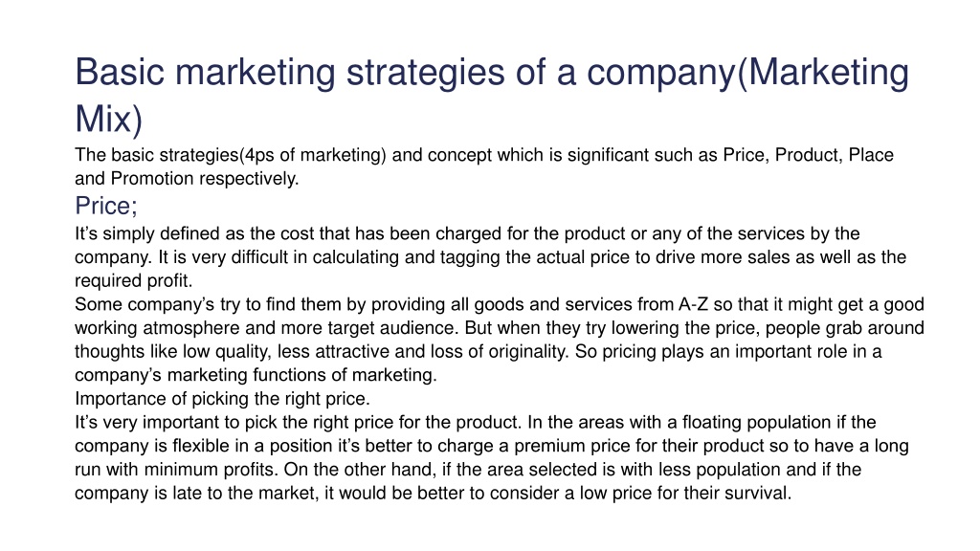980x551 pixels.
Task: Click the last line ending "their survival."
Action: [x=434, y=494]
